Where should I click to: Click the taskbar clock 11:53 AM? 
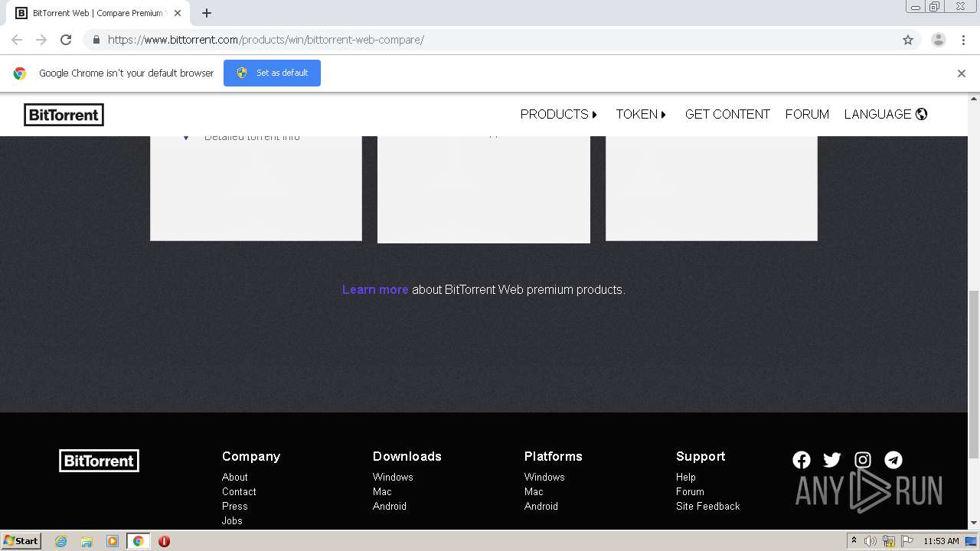coord(941,541)
